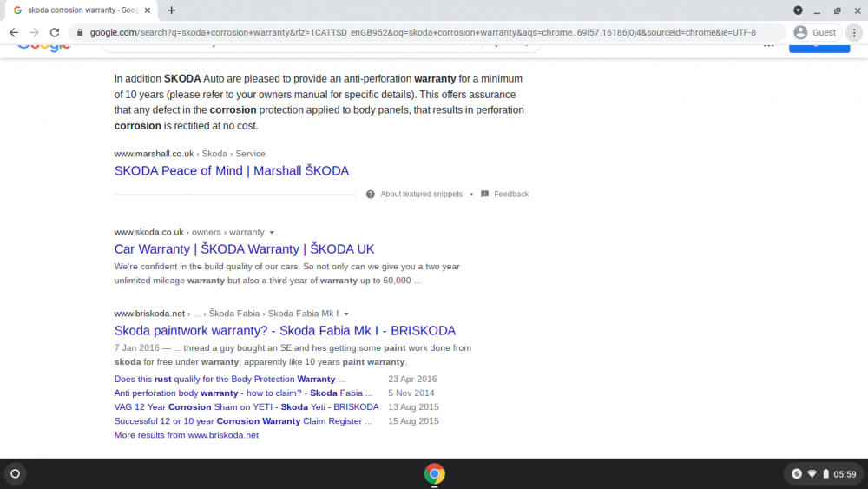Click www.skoda.co.uk breadcrumb text
Image resolution: width=868 pixels, height=489 pixels.
(149, 232)
